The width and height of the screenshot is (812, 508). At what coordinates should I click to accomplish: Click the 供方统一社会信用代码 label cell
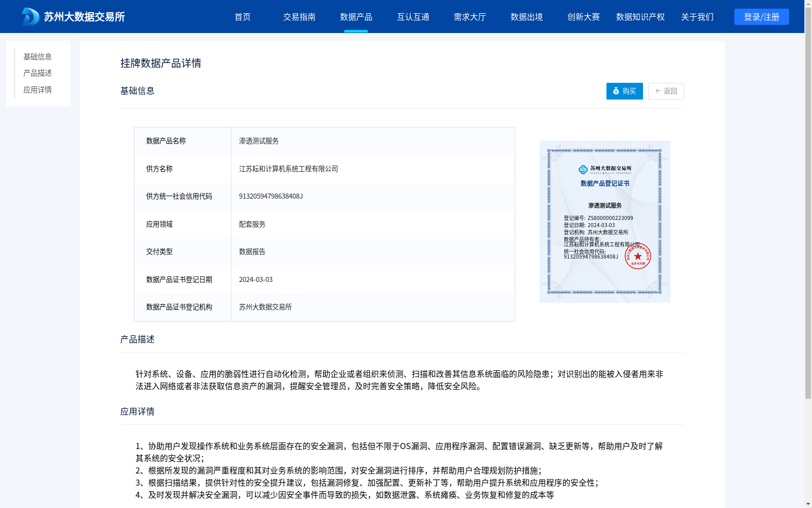click(183, 197)
